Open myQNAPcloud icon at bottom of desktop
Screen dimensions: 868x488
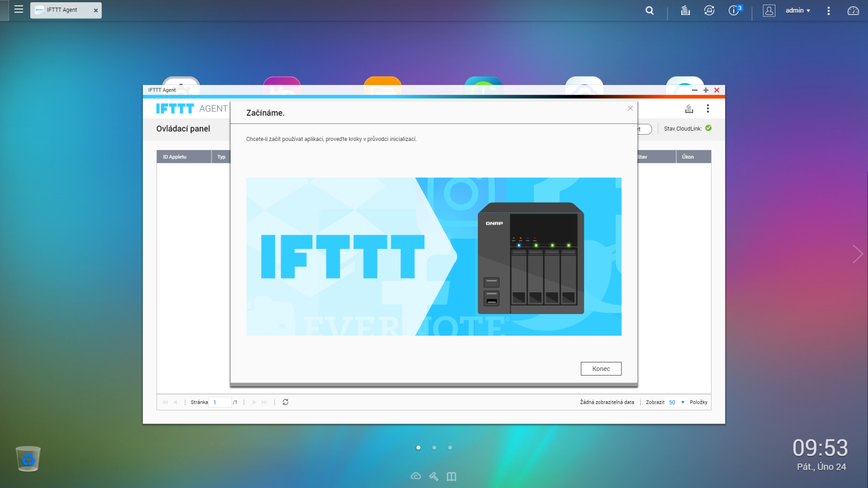[416, 476]
